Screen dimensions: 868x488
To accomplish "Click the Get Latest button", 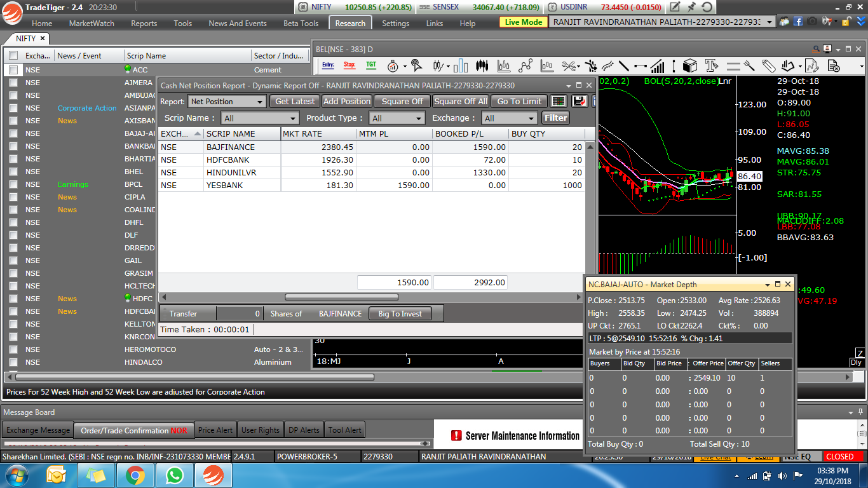I will click(x=295, y=101).
